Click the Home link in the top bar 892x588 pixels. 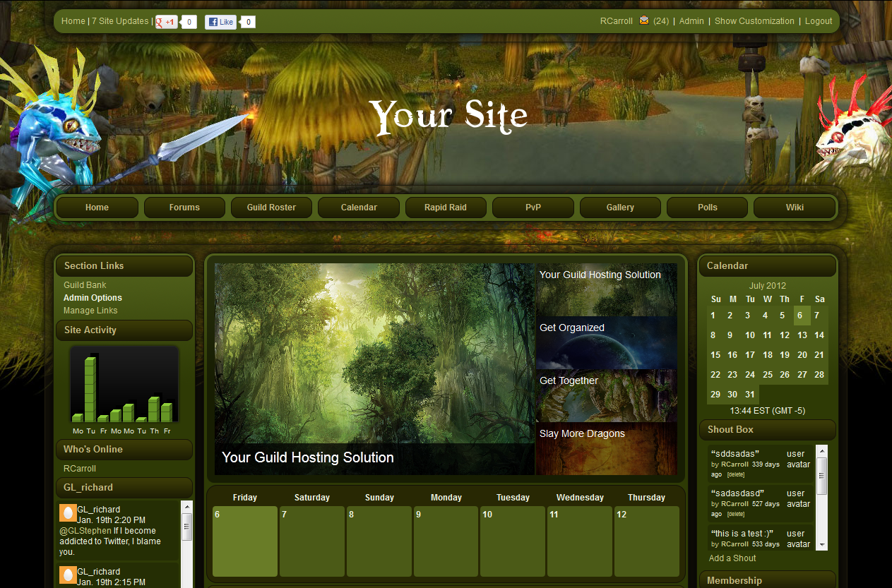click(x=73, y=21)
